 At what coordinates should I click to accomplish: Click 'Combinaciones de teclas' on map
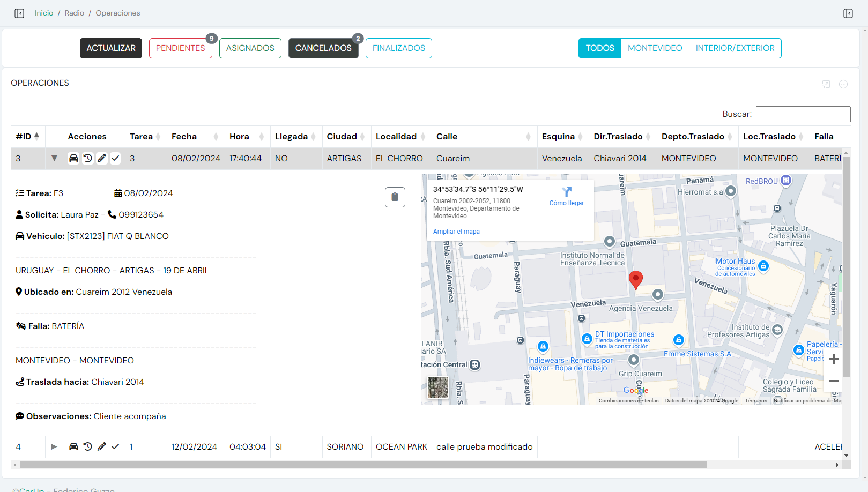628,401
